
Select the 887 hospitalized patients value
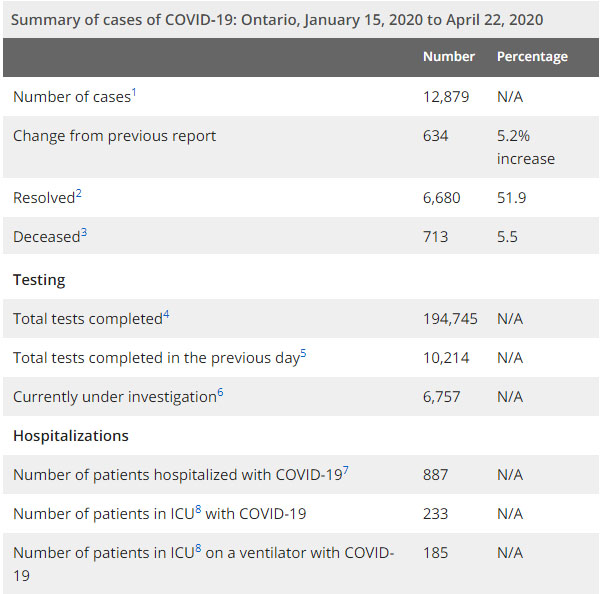pyautogui.click(x=436, y=475)
